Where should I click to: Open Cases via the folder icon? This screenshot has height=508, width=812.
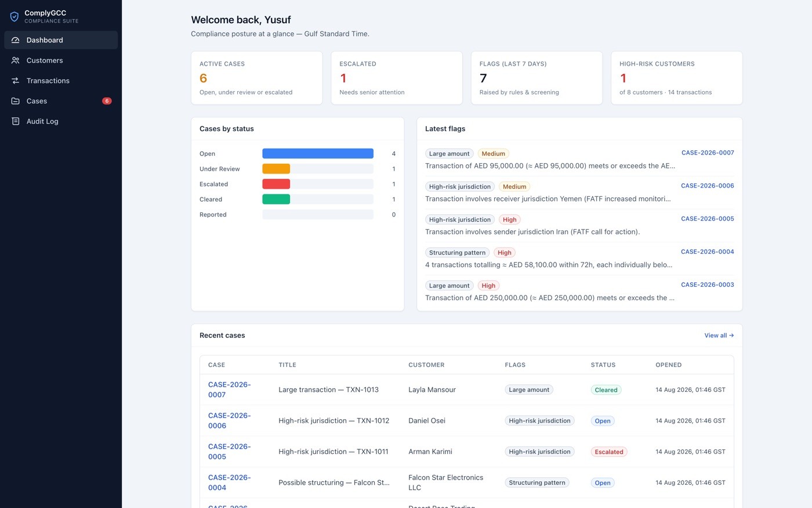[x=16, y=101]
